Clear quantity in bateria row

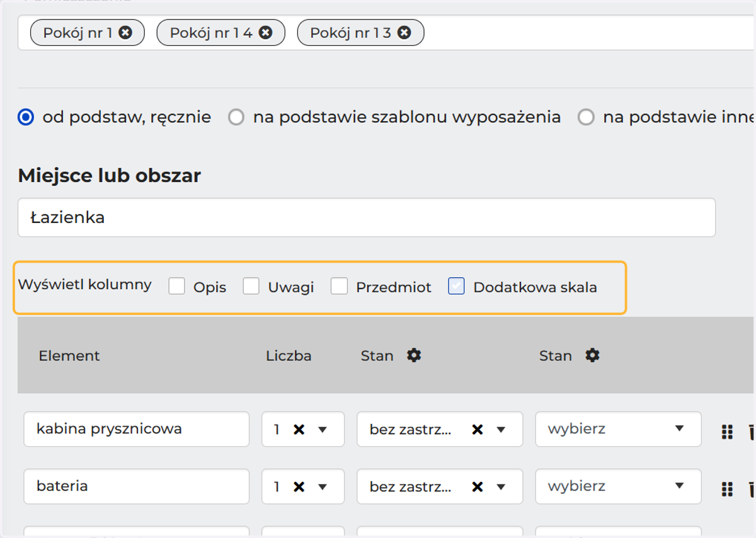click(299, 486)
